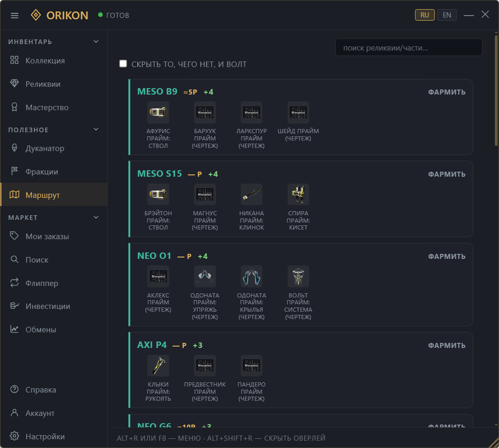Minimize the ORIKON window

click(x=468, y=15)
